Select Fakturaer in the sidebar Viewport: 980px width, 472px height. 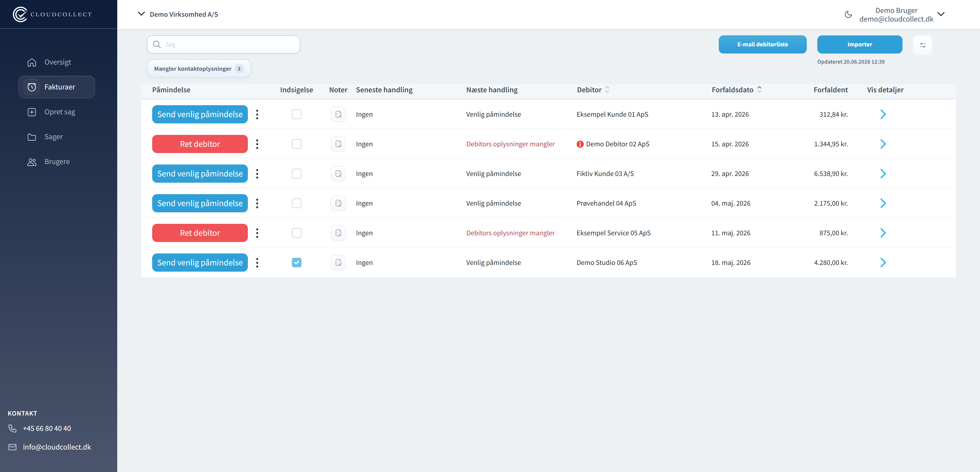point(57,87)
